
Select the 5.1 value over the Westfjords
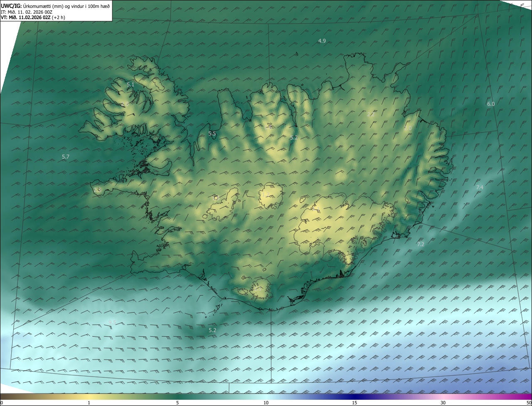pos(130,84)
